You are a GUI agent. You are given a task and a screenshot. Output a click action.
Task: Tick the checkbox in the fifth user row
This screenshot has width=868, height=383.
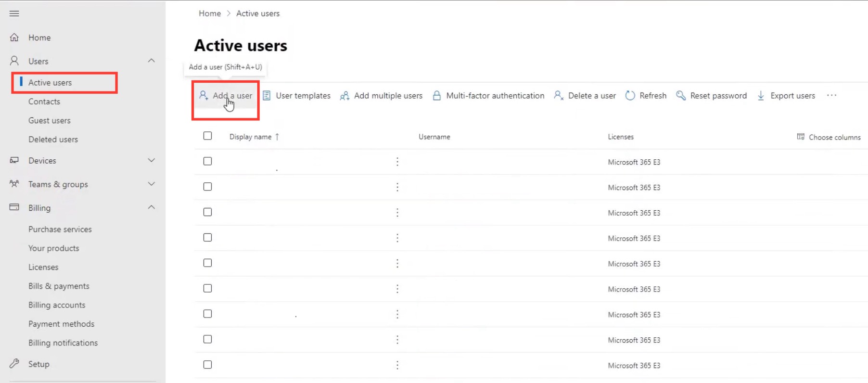pos(207,263)
